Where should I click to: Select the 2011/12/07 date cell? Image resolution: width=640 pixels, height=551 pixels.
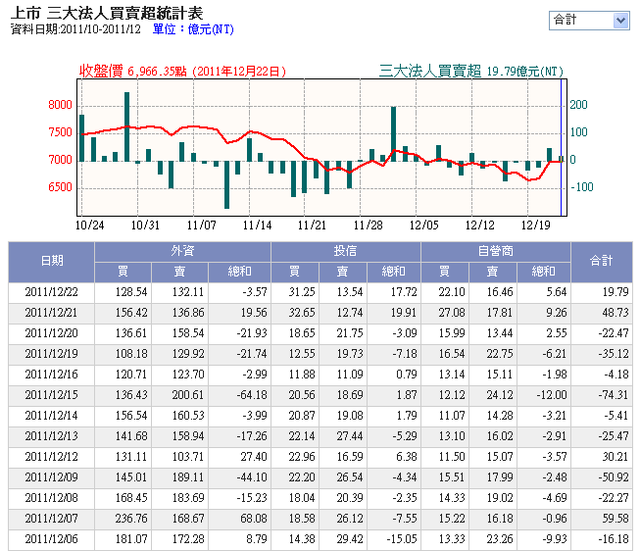(51, 519)
